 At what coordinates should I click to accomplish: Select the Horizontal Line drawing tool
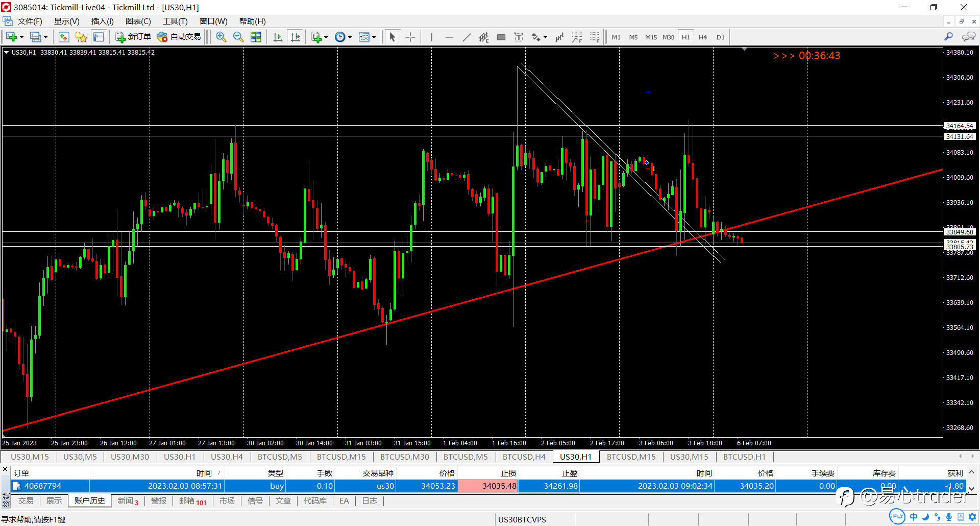tap(449, 37)
